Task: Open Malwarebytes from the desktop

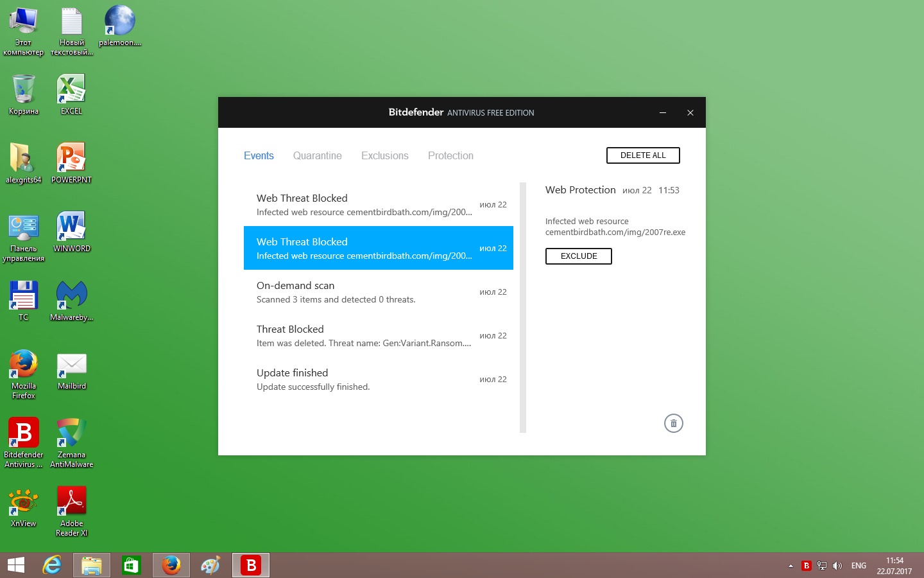Action: (71, 301)
